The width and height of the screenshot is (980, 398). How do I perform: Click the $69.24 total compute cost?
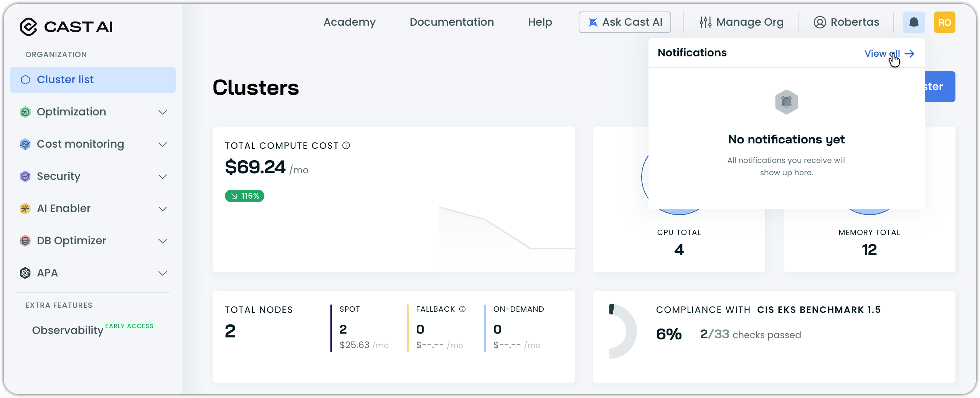(255, 167)
